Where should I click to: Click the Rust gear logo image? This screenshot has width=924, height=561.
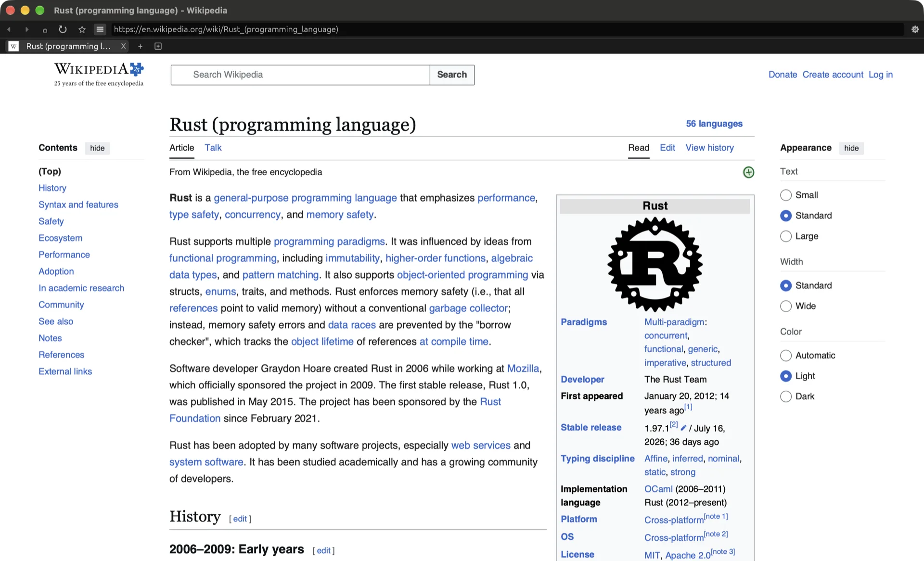[655, 264]
